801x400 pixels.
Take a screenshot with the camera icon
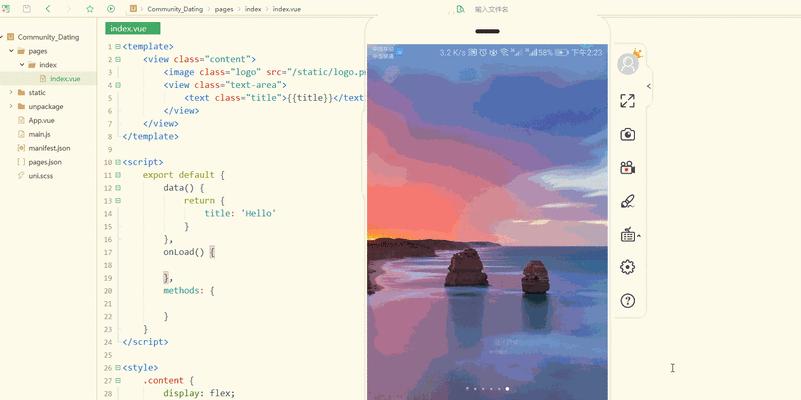tap(627, 134)
